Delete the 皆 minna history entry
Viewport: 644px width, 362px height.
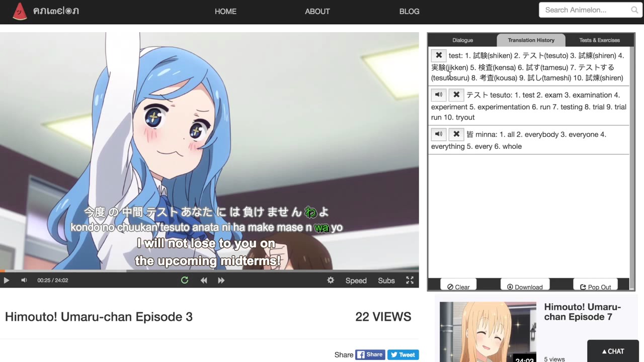click(x=456, y=134)
